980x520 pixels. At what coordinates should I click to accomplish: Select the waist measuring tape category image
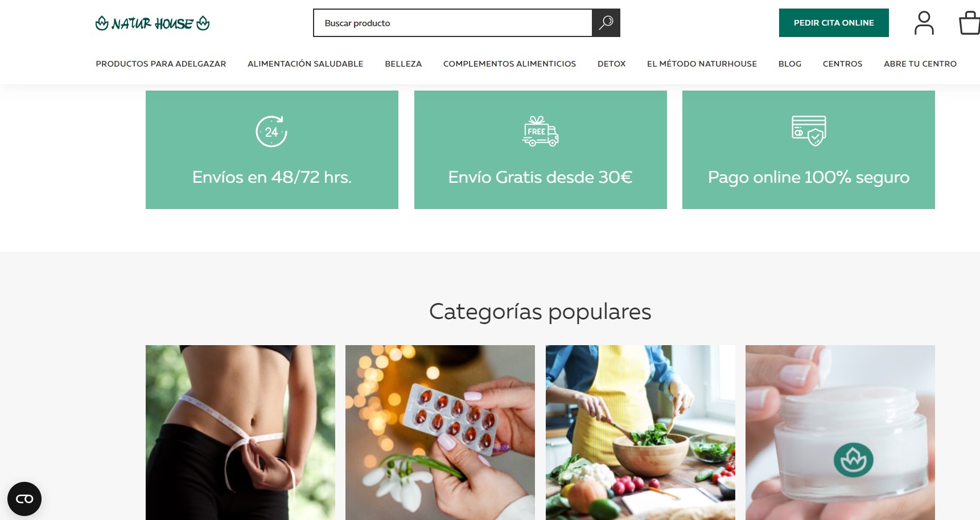click(240, 432)
